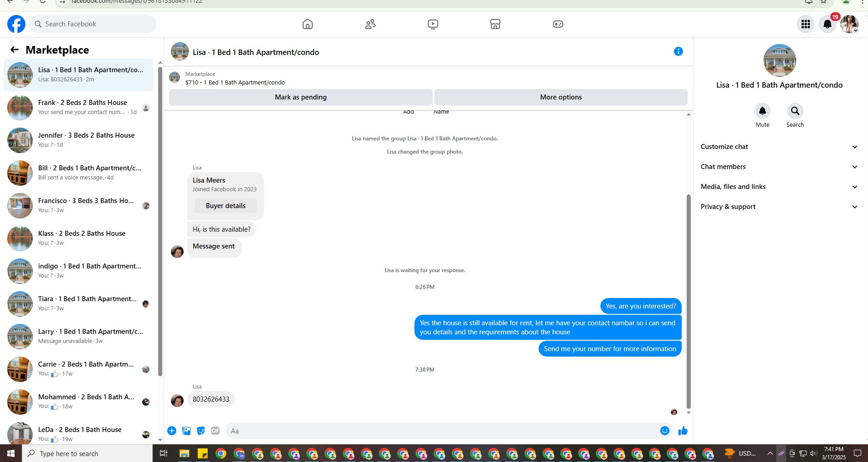Click the Windows taskbar search box

tap(87, 453)
